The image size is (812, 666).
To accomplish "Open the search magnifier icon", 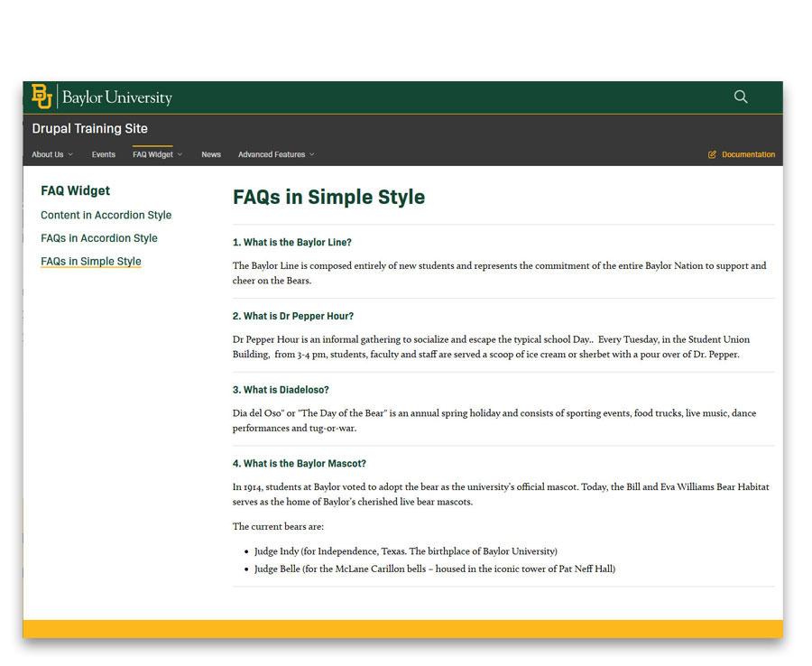I will (741, 97).
